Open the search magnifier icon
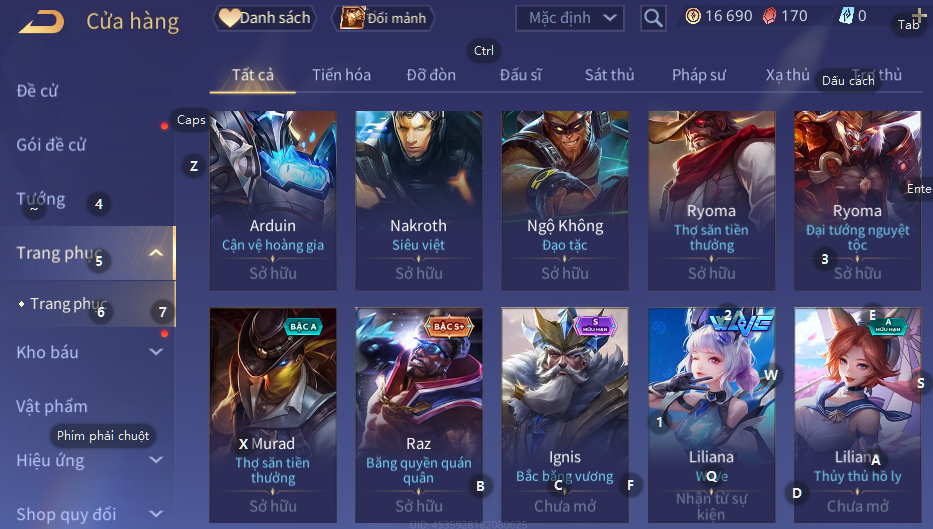 [653, 18]
